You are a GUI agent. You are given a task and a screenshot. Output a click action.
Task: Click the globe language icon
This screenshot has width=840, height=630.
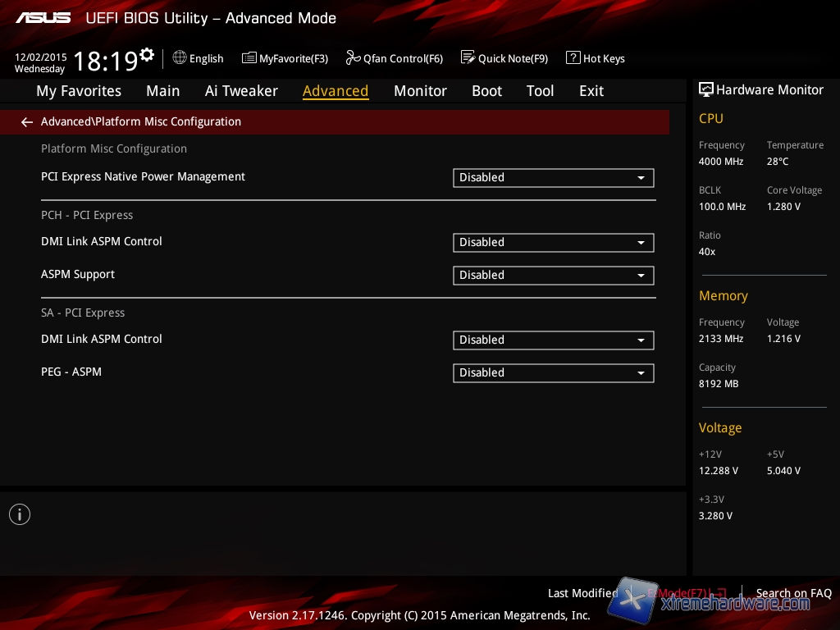point(180,58)
